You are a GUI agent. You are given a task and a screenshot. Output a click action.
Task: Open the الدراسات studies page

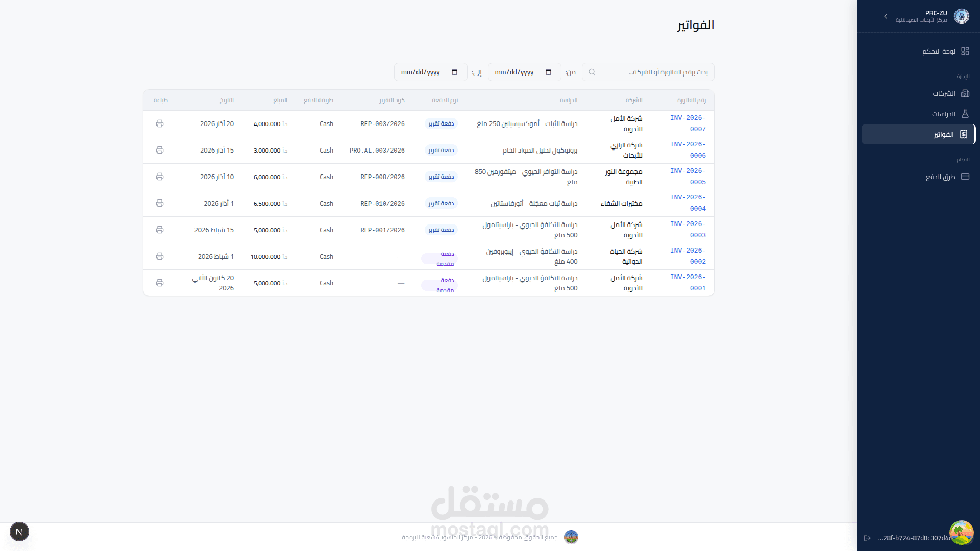point(943,114)
